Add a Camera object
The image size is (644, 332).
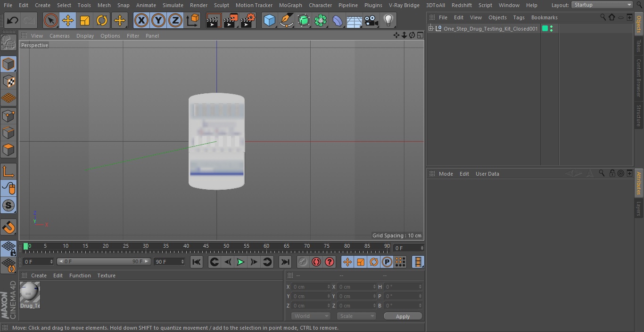point(372,20)
